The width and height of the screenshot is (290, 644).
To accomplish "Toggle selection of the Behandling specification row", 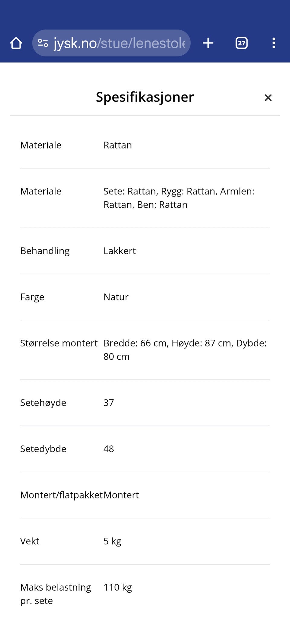I will 145,251.
